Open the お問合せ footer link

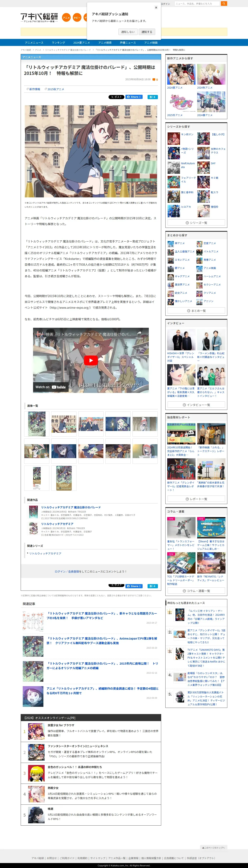[52, 858]
